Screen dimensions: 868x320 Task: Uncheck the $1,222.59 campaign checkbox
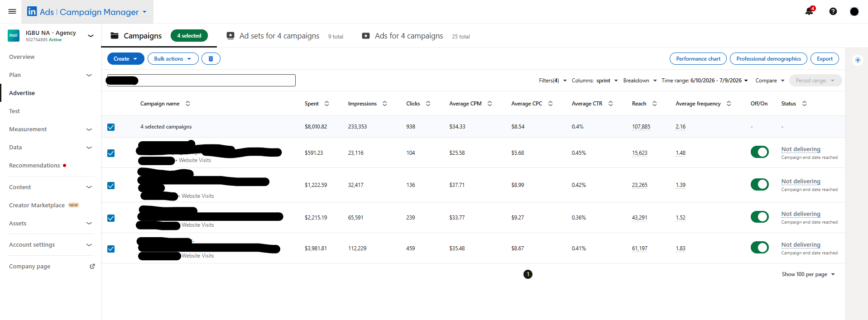111,186
